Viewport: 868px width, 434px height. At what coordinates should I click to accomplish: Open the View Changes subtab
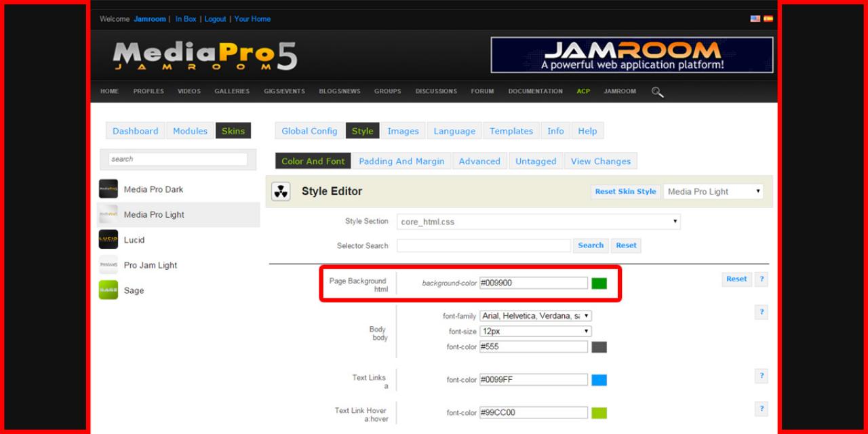pos(601,161)
